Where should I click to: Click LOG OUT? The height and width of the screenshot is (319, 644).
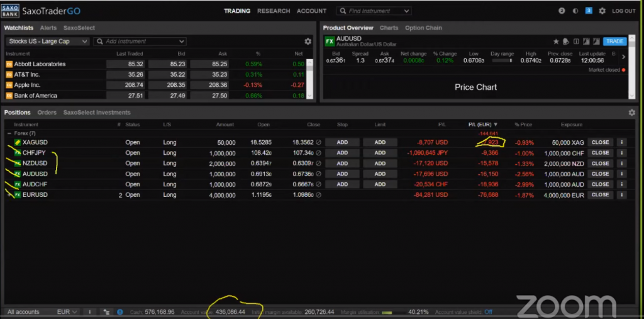point(623,11)
